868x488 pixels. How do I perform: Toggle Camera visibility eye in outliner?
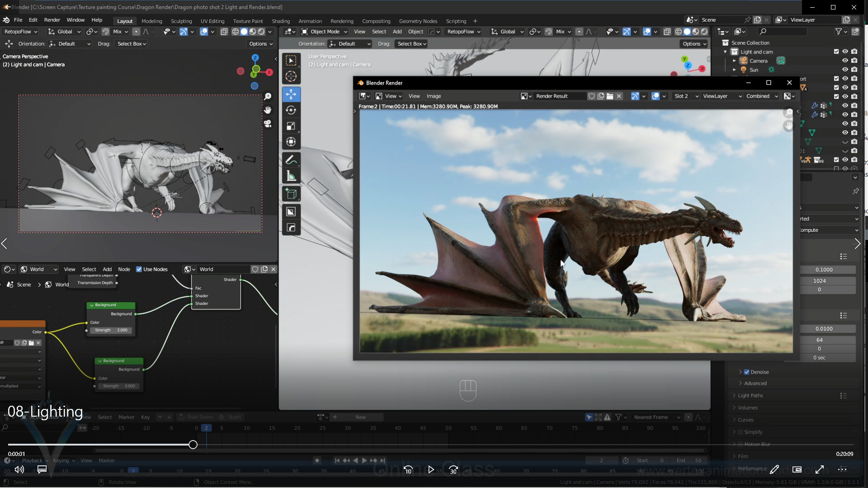(845, 61)
